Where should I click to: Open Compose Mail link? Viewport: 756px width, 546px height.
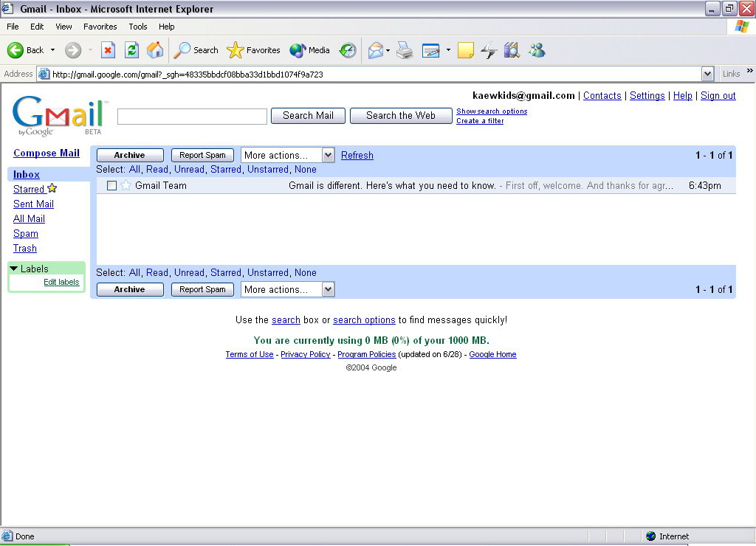click(47, 153)
